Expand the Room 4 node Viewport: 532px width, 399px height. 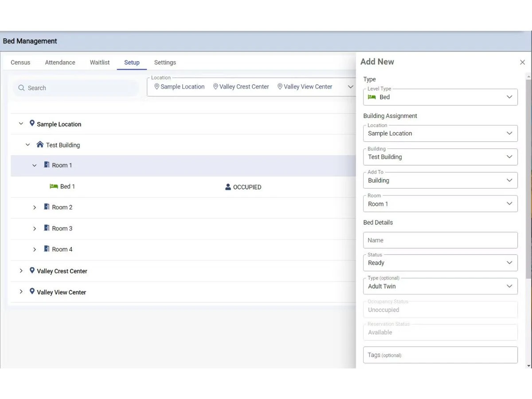coord(35,250)
